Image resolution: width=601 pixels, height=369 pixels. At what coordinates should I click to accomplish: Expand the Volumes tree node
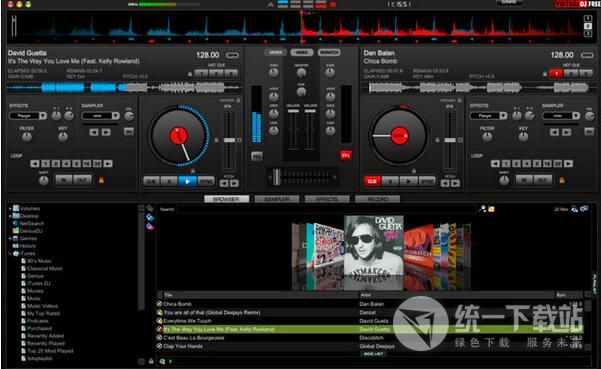pyautogui.click(x=10, y=208)
